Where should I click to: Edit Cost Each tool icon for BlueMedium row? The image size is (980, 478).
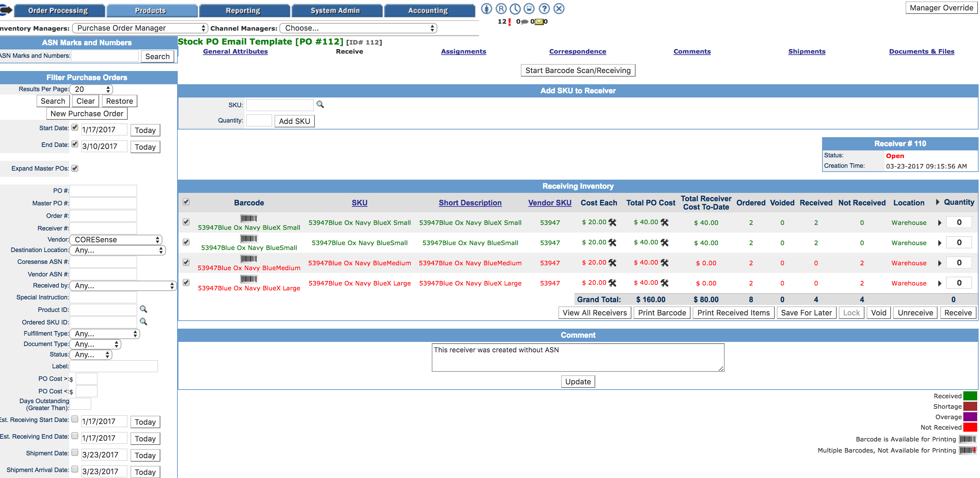coord(613,262)
